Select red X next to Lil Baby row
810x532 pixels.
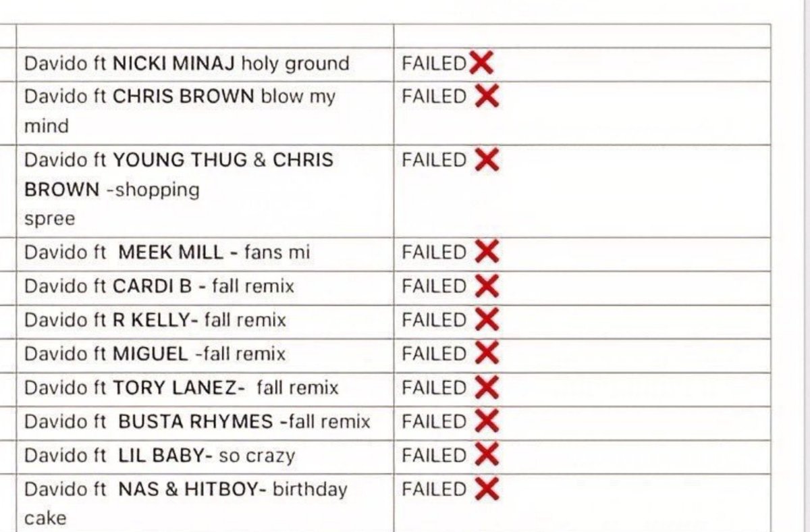click(x=487, y=455)
